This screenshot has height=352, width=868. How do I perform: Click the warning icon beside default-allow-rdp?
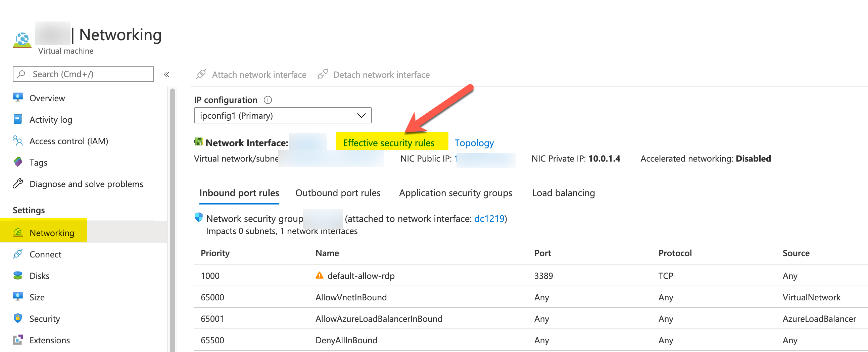tap(319, 275)
